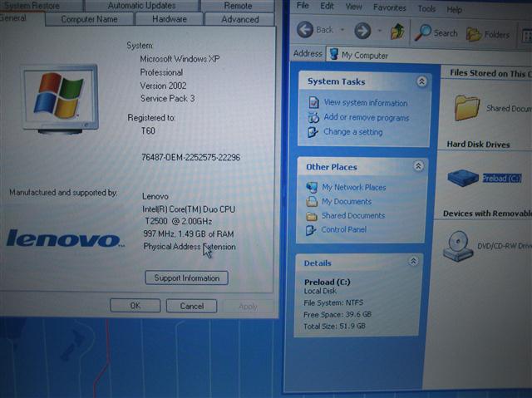Toggle the Folders pane button

coord(488,34)
